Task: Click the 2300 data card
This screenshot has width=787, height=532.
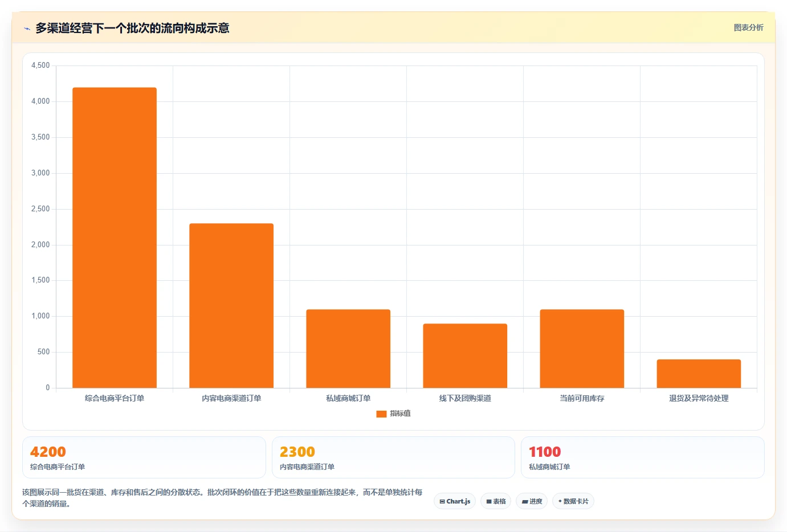Action: point(393,457)
